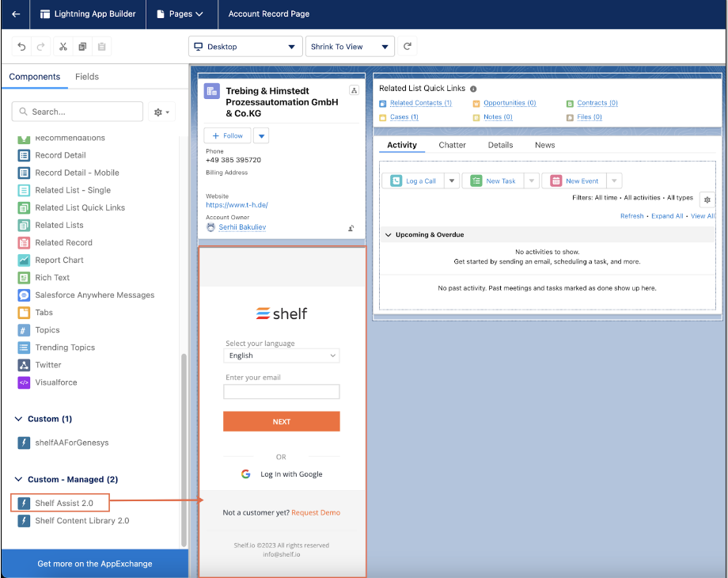Screen dimensions: 728x578
Task: Copy the selected component
Action: tap(82, 47)
